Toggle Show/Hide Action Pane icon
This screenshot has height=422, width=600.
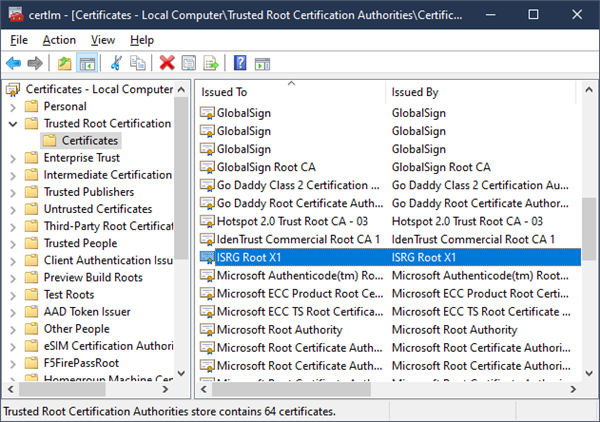pyautogui.click(x=262, y=64)
